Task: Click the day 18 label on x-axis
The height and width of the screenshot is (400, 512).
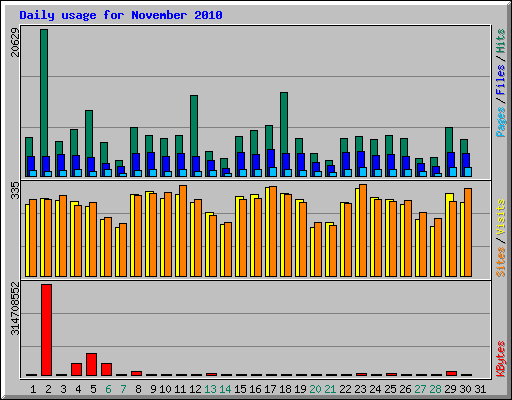Action: 285,389
